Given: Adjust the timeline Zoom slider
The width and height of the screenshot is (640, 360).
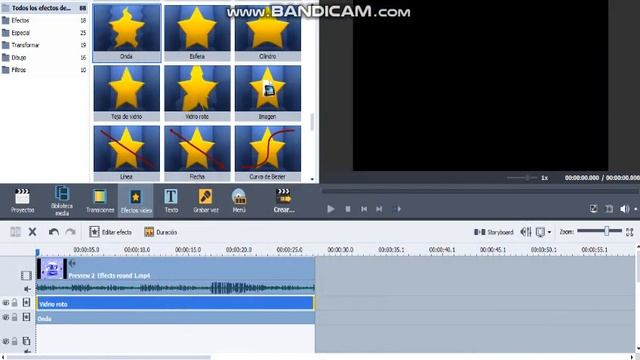Looking at the screenshot, I should pos(599,231).
